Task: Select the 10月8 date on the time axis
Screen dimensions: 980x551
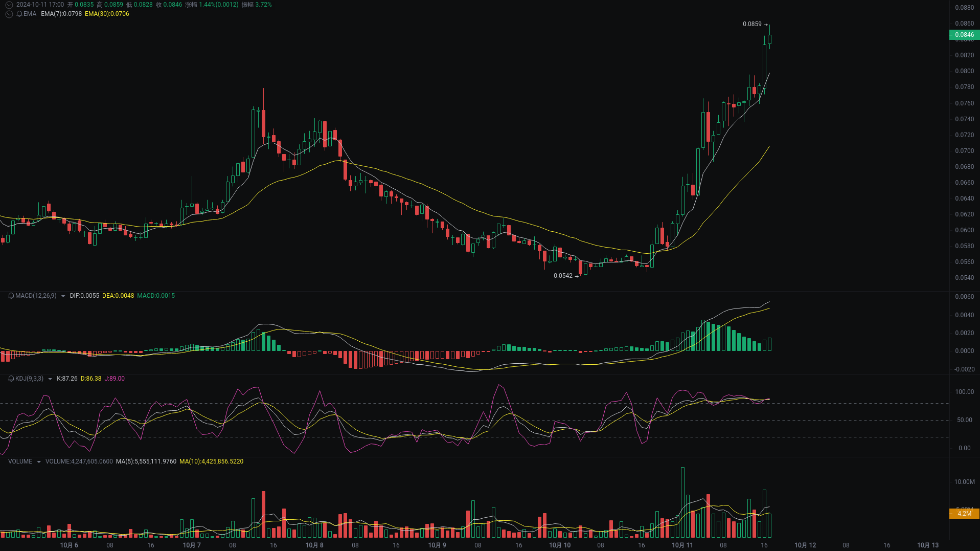Action: coord(314,545)
